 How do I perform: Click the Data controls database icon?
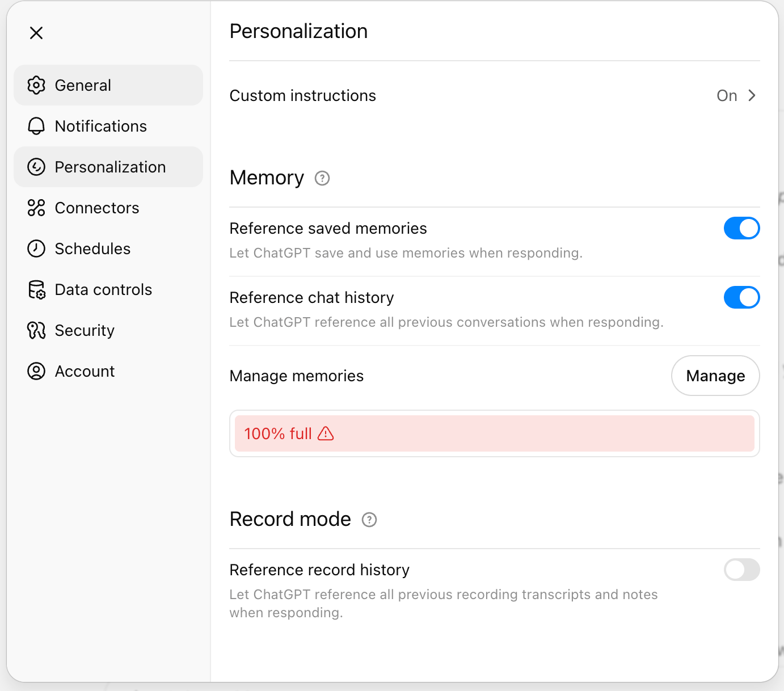coord(36,289)
